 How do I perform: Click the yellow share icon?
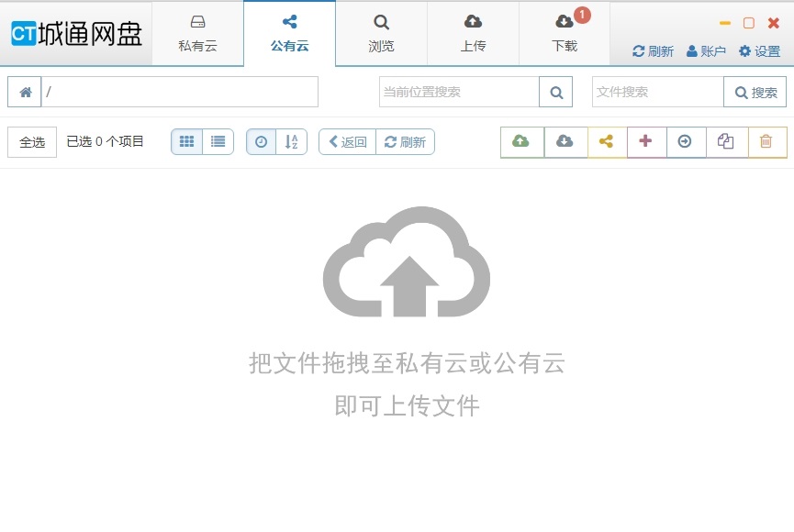[607, 141]
